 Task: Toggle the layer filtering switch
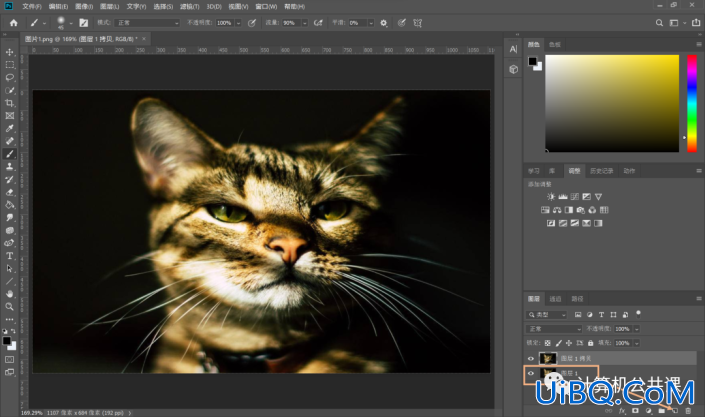click(638, 314)
